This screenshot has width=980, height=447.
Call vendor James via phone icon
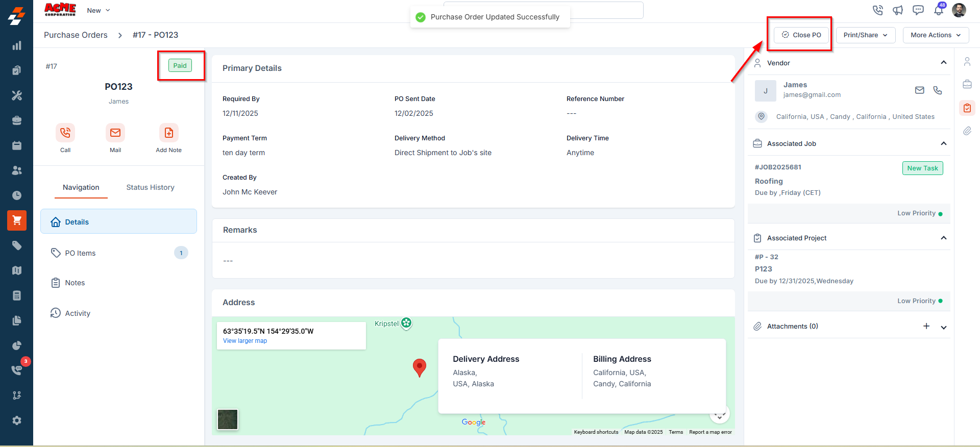click(x=938, y=90)
